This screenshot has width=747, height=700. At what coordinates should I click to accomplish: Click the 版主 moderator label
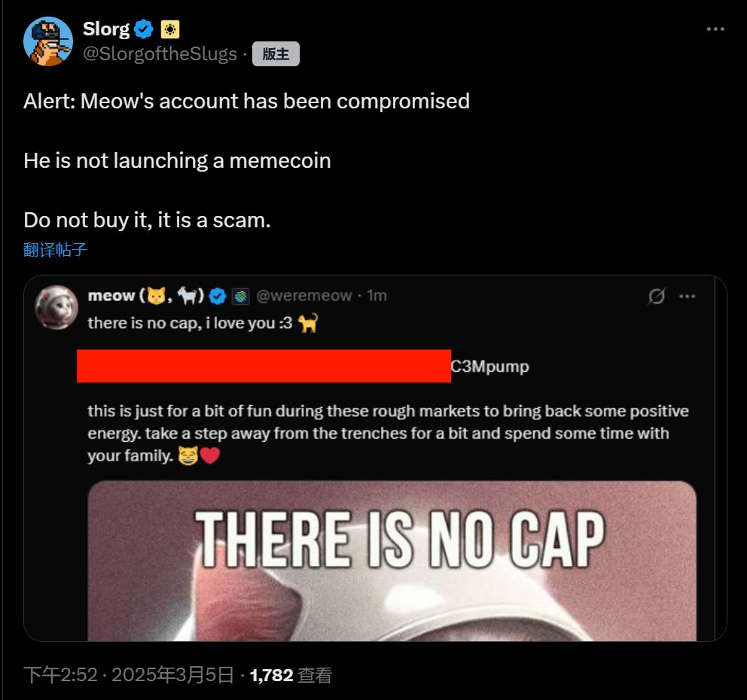(x=276, y=53)
